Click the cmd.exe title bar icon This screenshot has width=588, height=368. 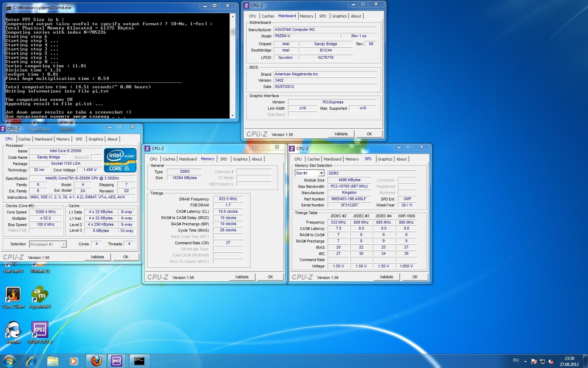point(8,7)
